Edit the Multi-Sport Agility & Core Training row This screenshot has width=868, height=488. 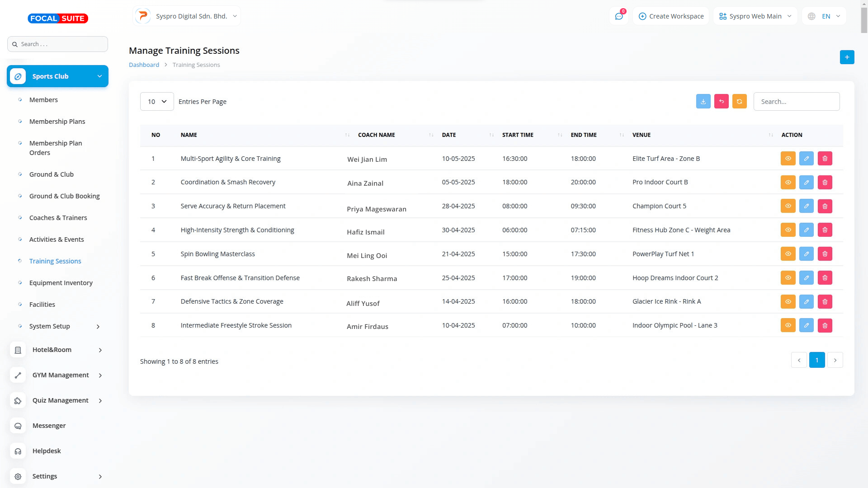806,159
